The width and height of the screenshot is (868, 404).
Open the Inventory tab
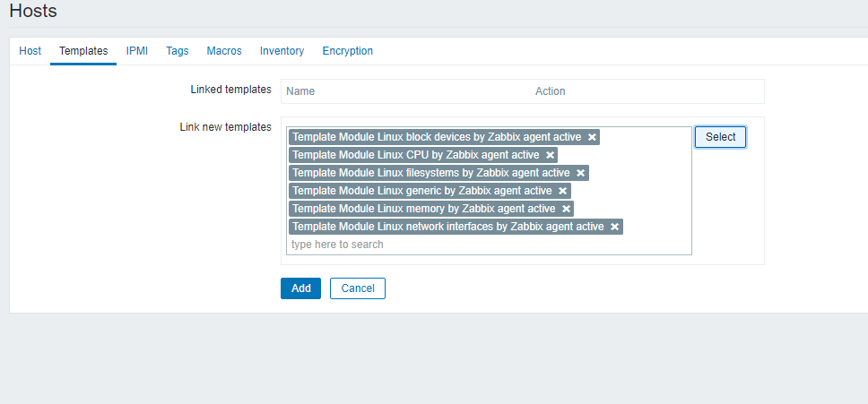click(282, 51)
